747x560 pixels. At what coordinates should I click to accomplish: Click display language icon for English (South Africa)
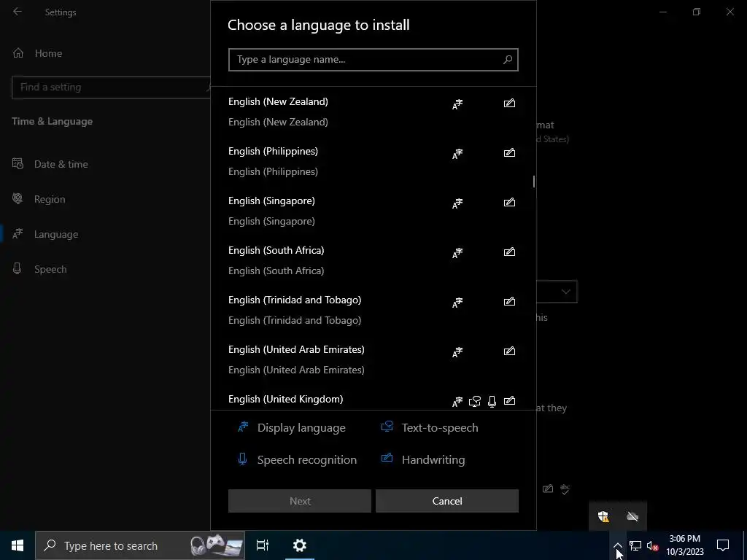457,253
